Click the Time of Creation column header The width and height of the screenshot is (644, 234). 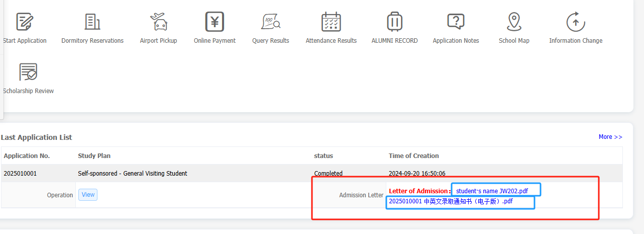click(413, 156)
